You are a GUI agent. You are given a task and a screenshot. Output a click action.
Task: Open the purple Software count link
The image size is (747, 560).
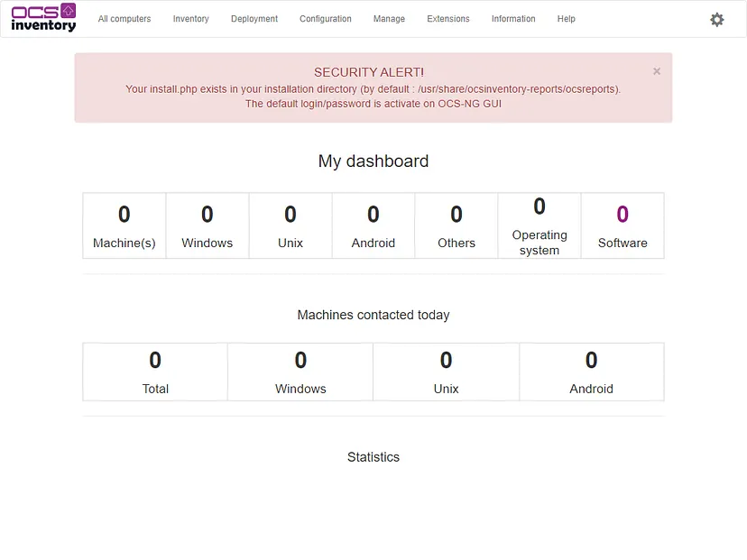(622, 215)
